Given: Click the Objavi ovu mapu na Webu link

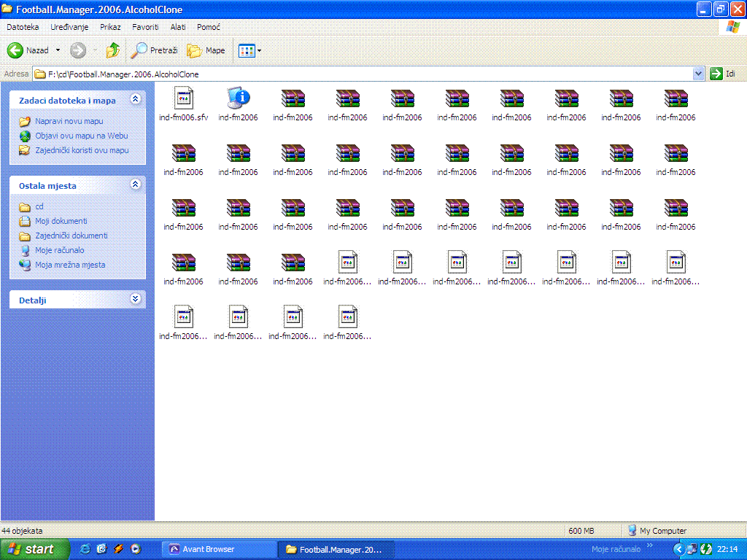Looking at the screenshot, I should tap(81, 136).
